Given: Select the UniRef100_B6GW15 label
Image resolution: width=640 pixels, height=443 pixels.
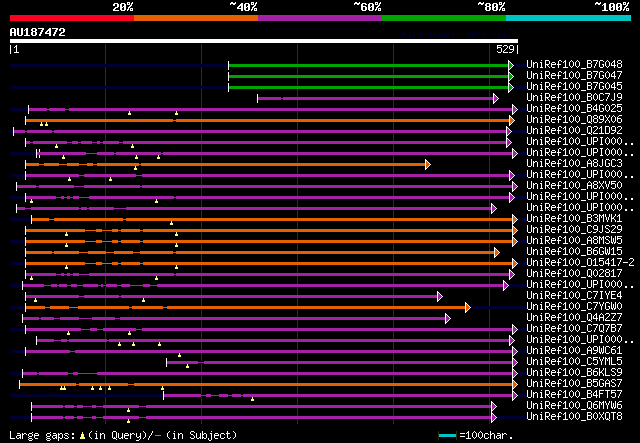Looking at the screenshot, I should [x=574, y=252].
